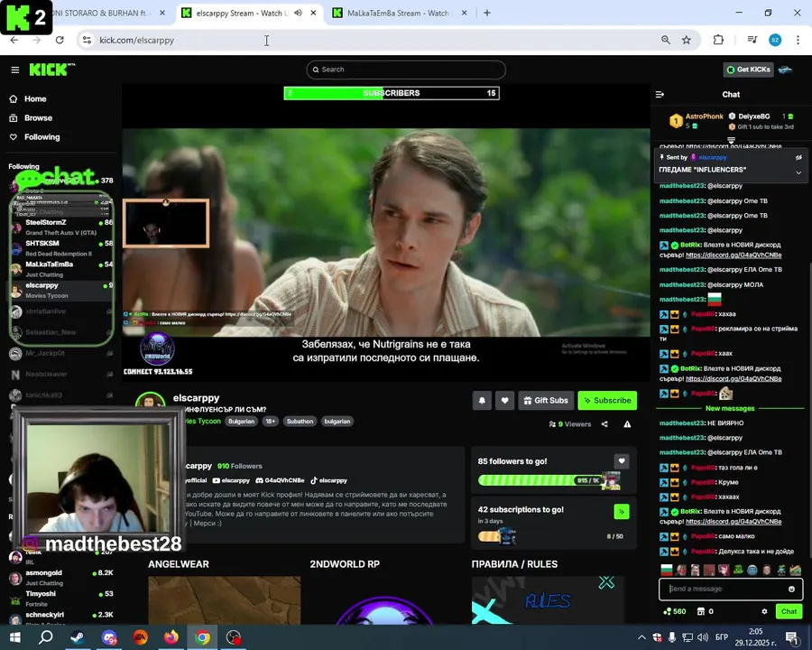Insert the Bulgarian flag emote
This screenshot has width=812, height=650.
[667, 571]
